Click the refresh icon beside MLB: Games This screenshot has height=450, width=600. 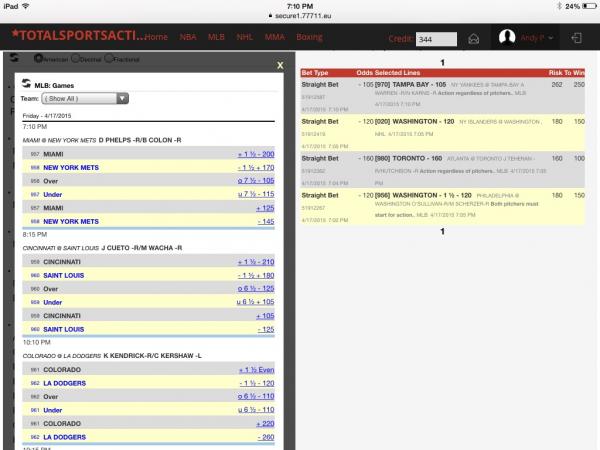click(x=25, y=85)
